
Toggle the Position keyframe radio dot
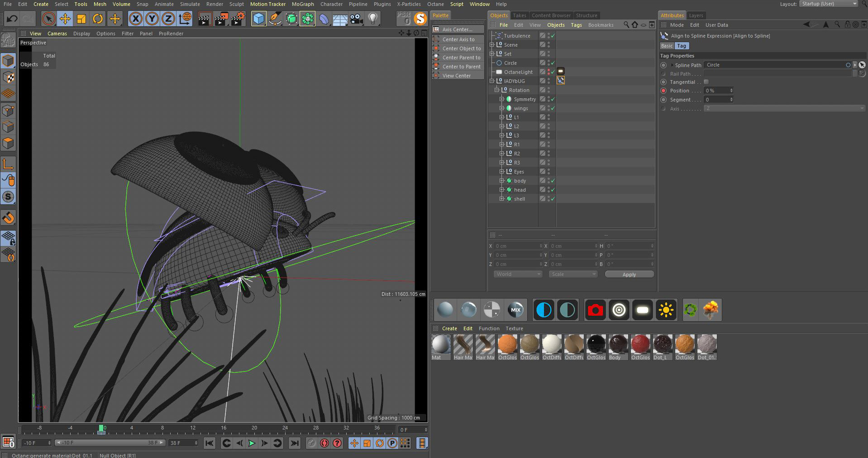click(x=663, y=91)
